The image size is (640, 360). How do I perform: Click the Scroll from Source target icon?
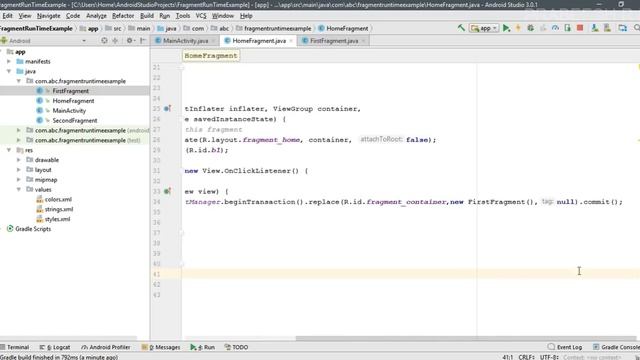(x=104, y=41)
